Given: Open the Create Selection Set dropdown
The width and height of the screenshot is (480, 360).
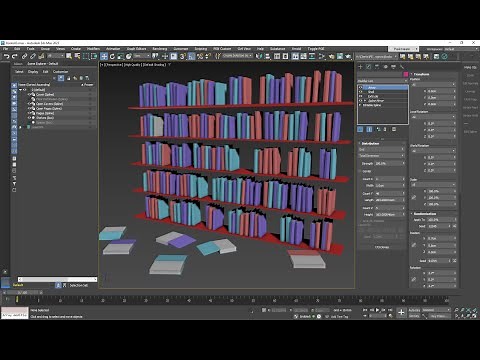Looking at the screenshot, I should point(237,56).
